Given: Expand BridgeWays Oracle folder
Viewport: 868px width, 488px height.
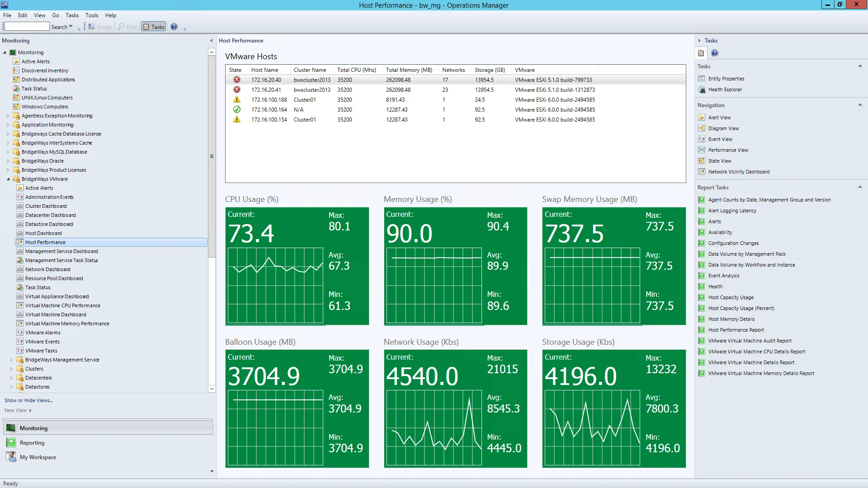Looking at the screenshot, I should [8, 161].
